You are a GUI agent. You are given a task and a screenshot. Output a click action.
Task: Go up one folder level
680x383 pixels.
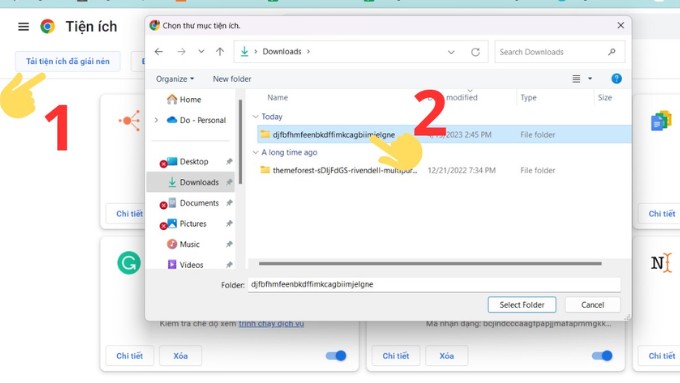coord(220,52)
